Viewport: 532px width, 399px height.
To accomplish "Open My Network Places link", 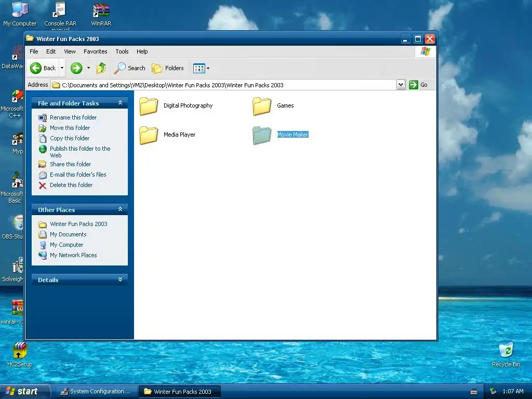I will pos(73,255).
